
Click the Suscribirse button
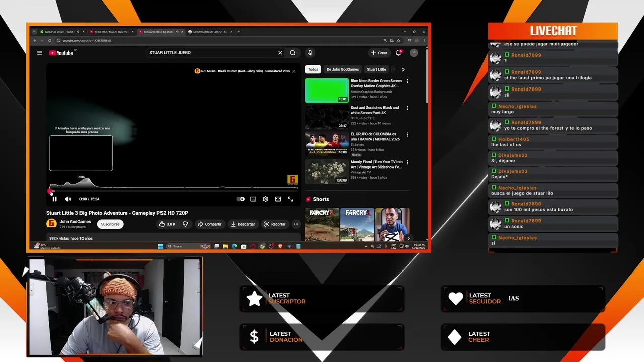tap(110, 224)
